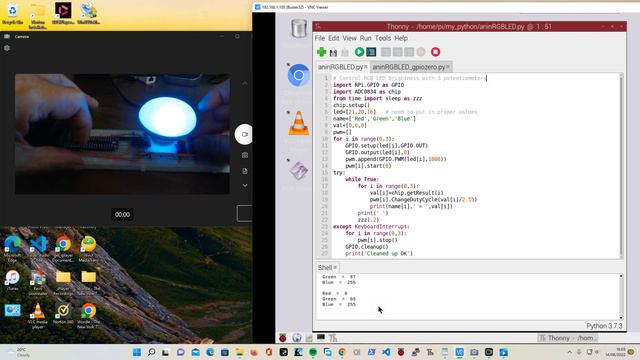Open the Visual Studio Code desktop shortcut
640x360 pixels.
[x=38, y=248]
